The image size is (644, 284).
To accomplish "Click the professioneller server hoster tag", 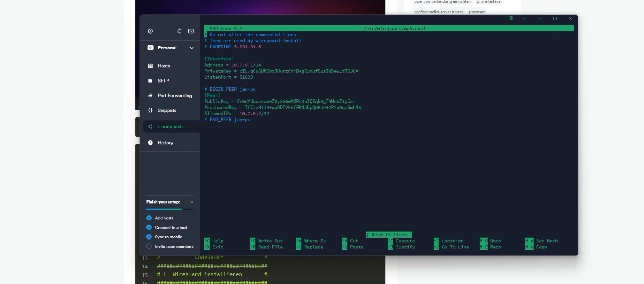I will pyautogui.click(x=438, y=12).
